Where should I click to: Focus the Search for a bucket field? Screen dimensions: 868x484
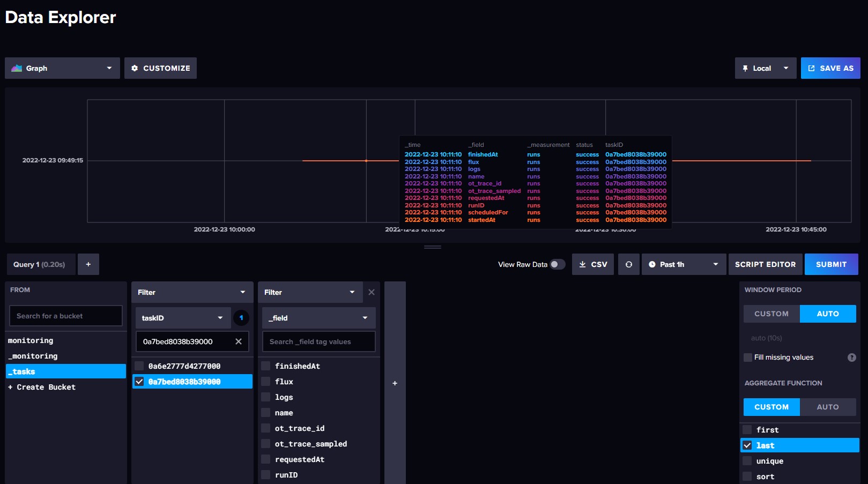point(66,316)
